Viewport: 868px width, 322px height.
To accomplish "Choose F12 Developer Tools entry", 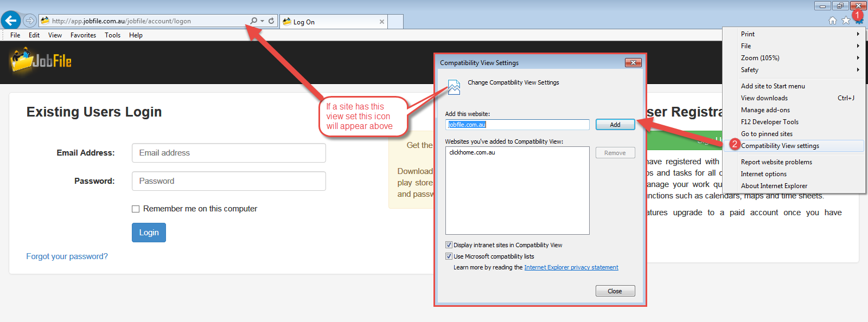I will click(x=794, y=122).
